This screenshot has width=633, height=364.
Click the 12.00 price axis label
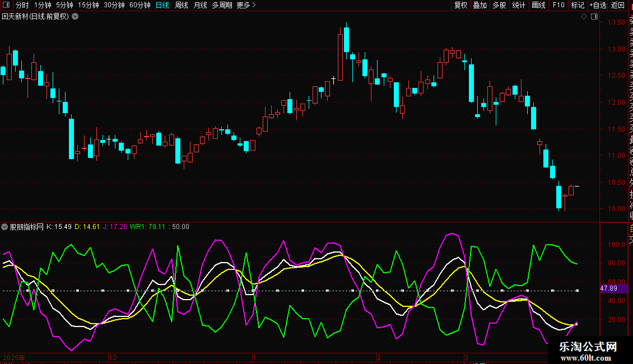click(x=616, y=102)
